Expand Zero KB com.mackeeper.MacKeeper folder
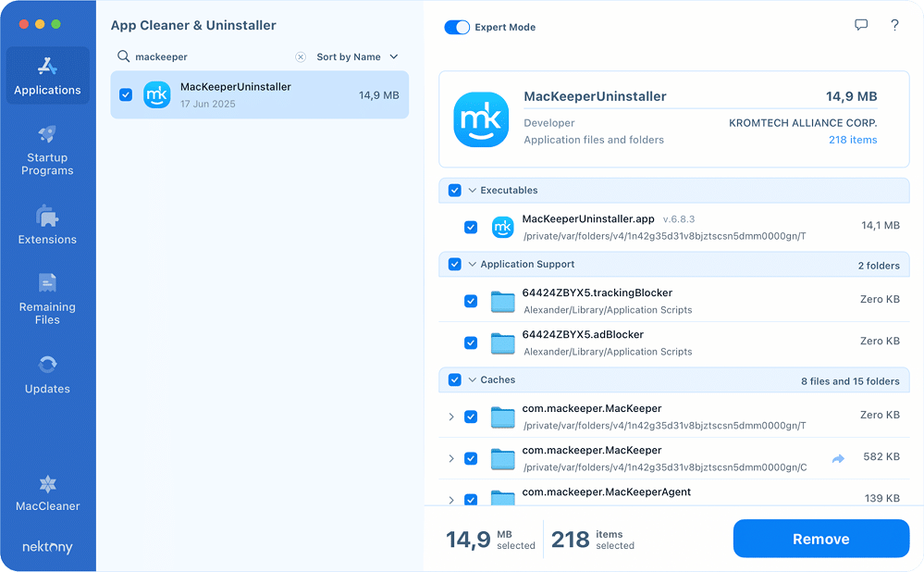 pos(451,417)
